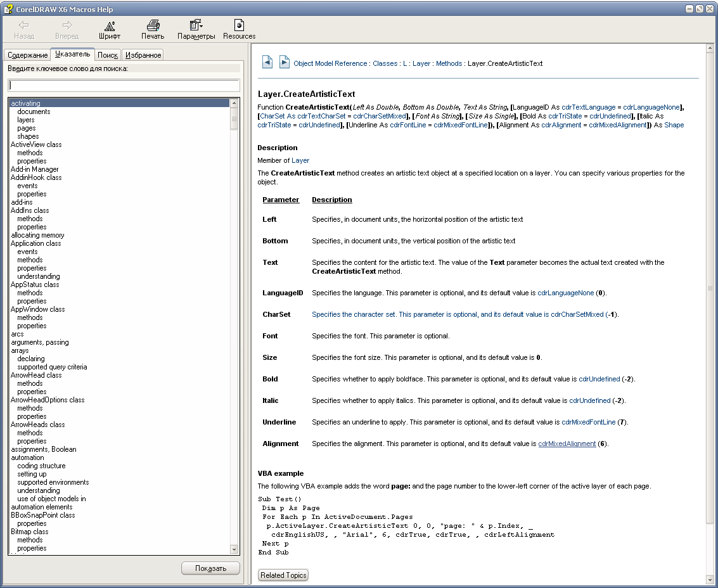
Task: Switch to the Поиск tab
Action: pos(108,55)
